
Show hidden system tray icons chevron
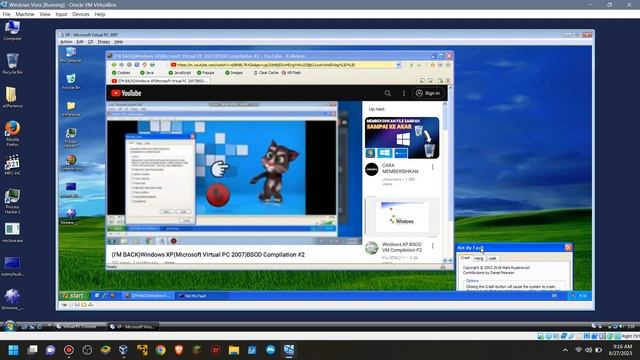(565, 350)
